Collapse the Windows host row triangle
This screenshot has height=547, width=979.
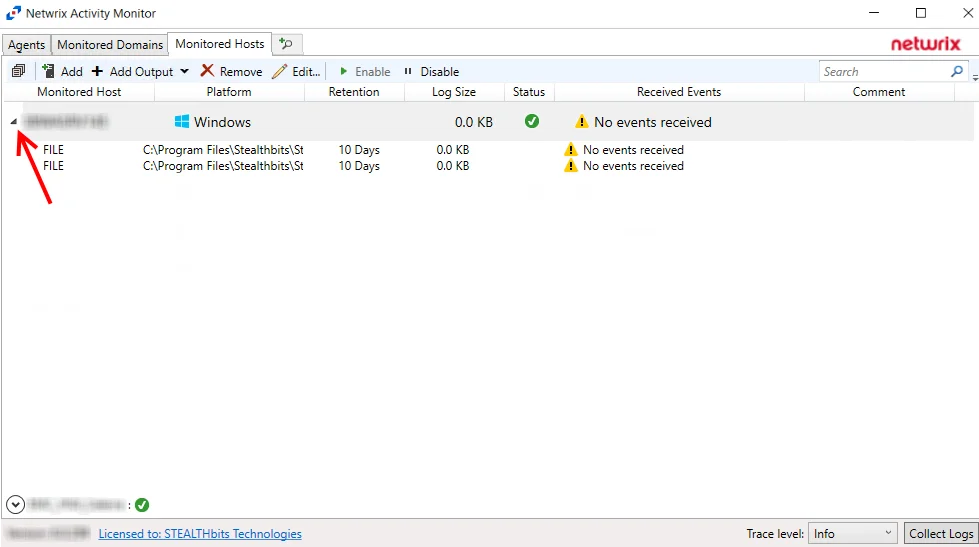pos(14,122)
